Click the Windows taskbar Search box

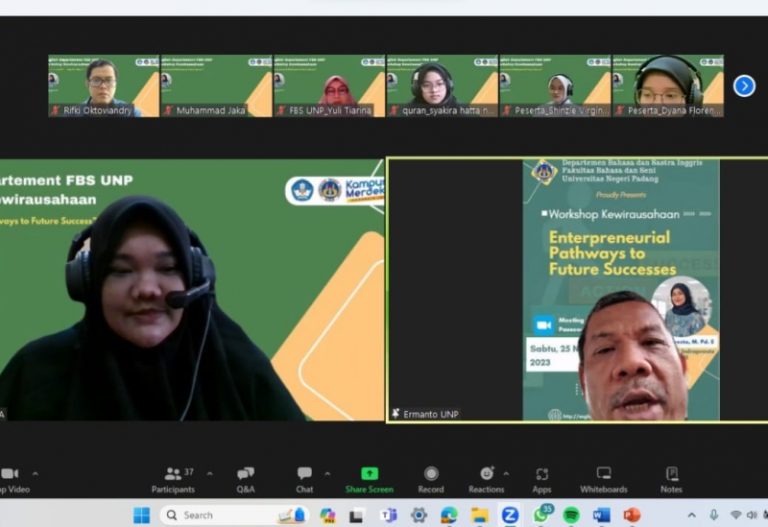coord(234,515)
